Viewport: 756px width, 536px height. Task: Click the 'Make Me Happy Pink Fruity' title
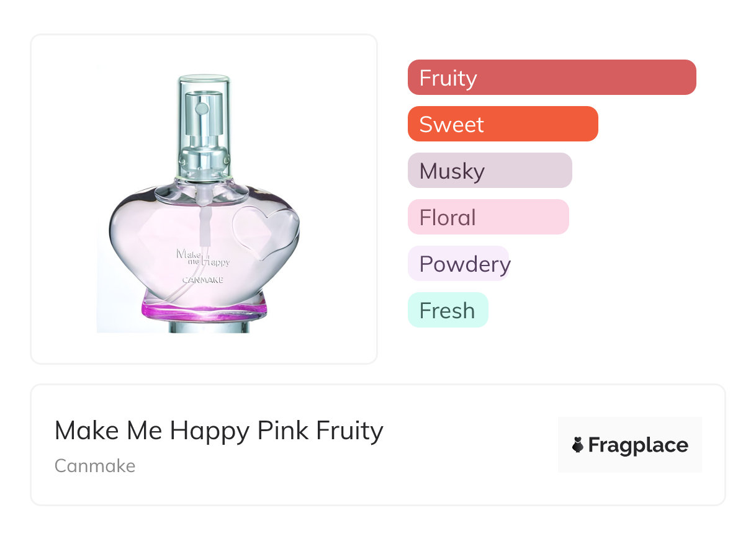[218, 431]
